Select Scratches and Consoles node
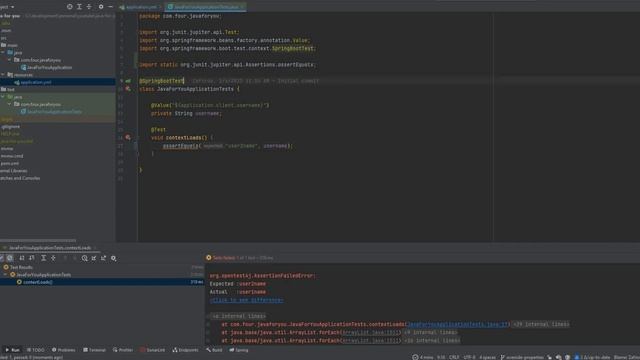640x360 pixels. (20, 178)
